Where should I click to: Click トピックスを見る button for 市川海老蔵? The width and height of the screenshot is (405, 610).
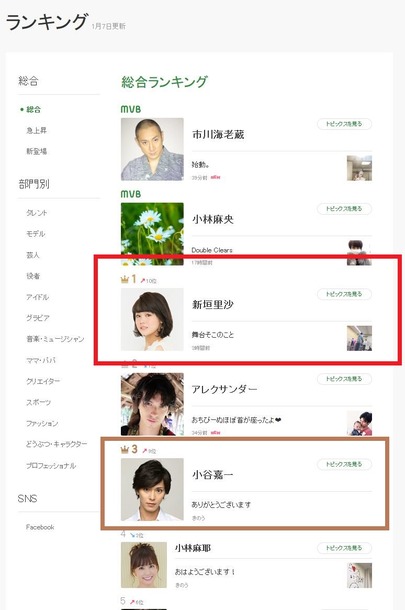click(x=344, y=124)
